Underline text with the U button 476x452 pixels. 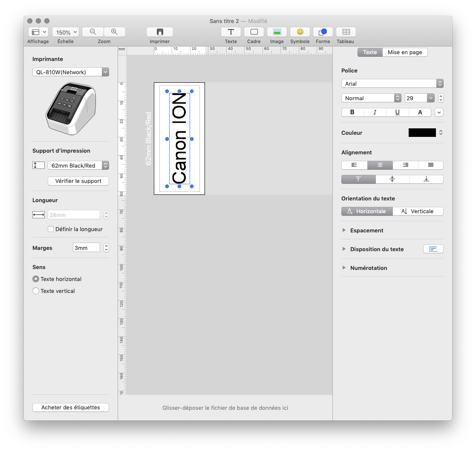(x=397, y=113)
